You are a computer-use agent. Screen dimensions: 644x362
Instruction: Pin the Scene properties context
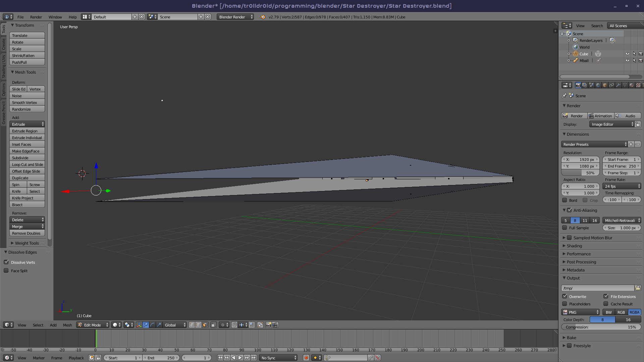pyautogui.click(x=565, y=96)
